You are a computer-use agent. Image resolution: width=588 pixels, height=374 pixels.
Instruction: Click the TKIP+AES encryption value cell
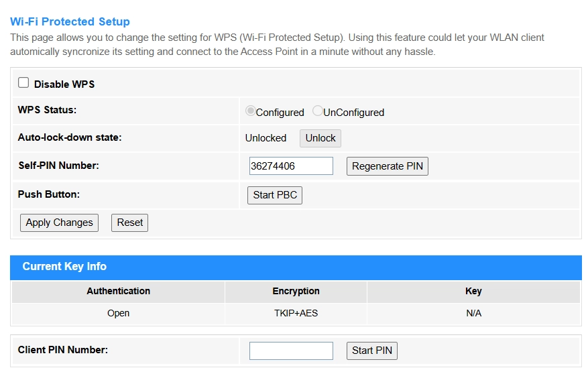(x=296, y=313)
